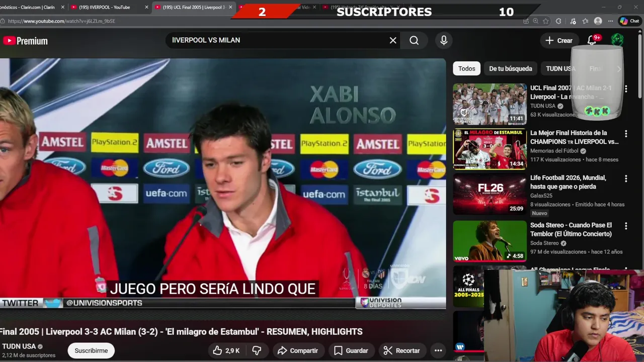Screen dimensions: 644x362
Task: Open All Finals 2005-2025 video thumbnail
Action: pyautogui.click(x=468, y=287)
